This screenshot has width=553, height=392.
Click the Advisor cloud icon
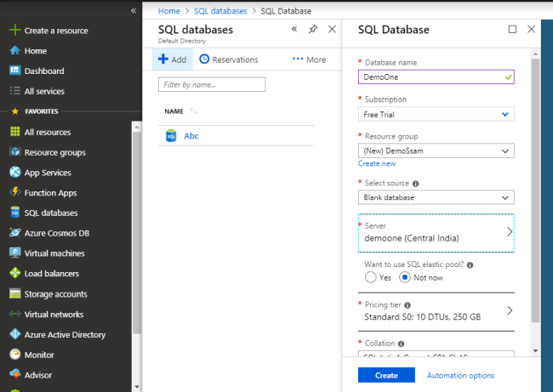[14, 374]
